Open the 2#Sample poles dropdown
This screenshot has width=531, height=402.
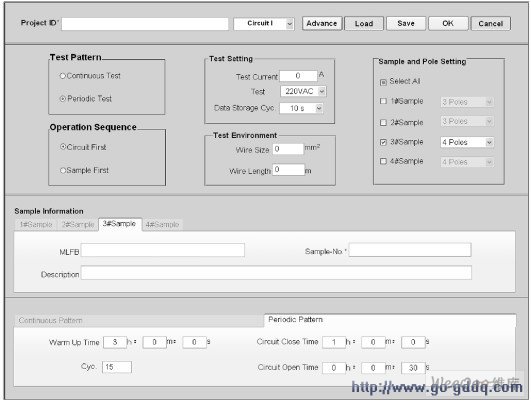[467, 121]
